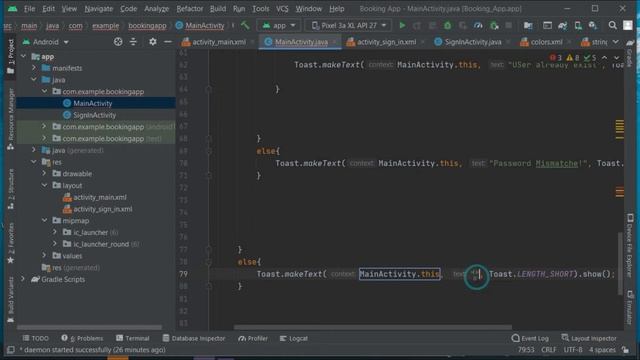This screenshot has height=360, width=640.
Task: Open the Emulator tab on the right strip
Action: coord(630,308)
